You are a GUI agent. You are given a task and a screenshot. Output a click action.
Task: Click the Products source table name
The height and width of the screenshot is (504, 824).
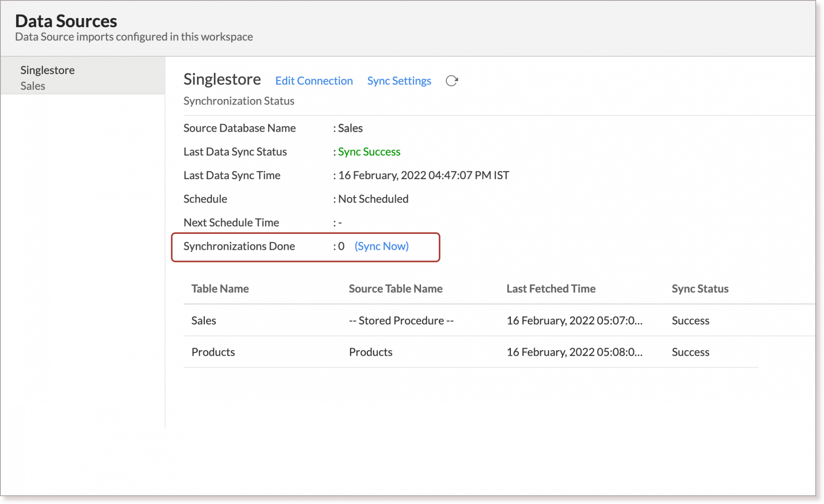pyautogui.click(x=370, y=352)
